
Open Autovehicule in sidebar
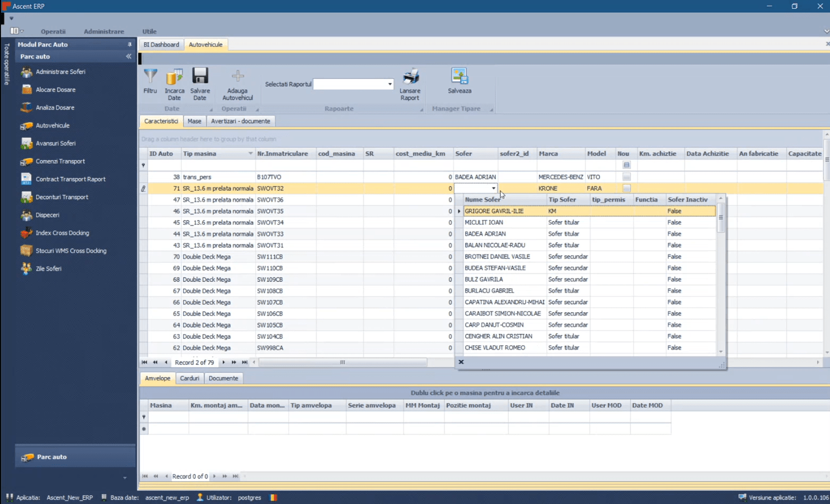pyautogui.click(x=53, y=125)
